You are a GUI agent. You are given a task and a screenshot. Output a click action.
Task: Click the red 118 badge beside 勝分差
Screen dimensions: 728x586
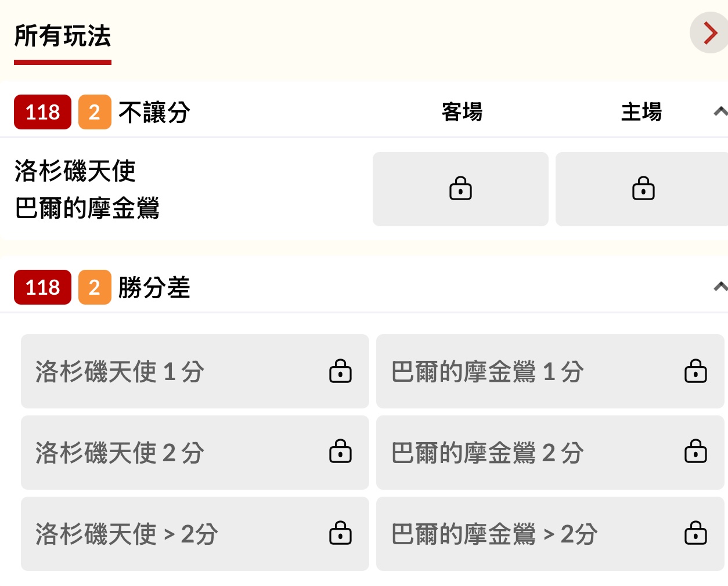point(42,287)
